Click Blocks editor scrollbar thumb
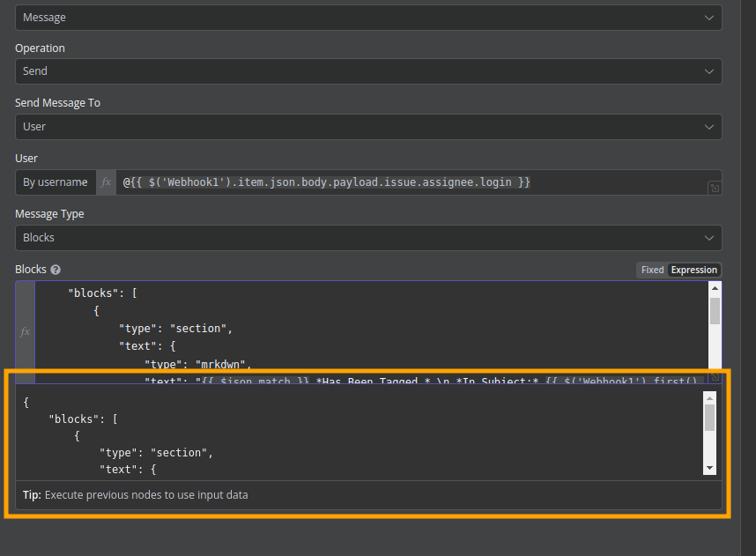Viewport: 756px width, 556px height. pyautogui.click(x=715, y=310)
